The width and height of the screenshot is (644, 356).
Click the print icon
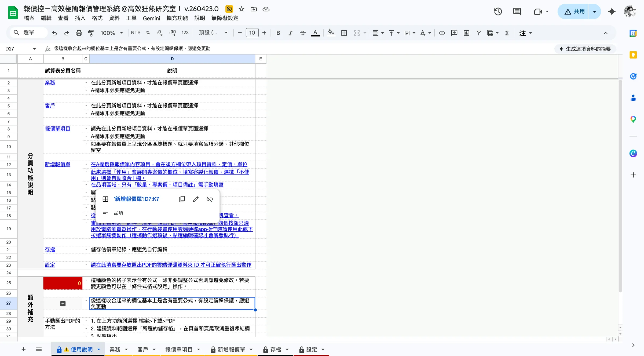[x=79, y=33]
